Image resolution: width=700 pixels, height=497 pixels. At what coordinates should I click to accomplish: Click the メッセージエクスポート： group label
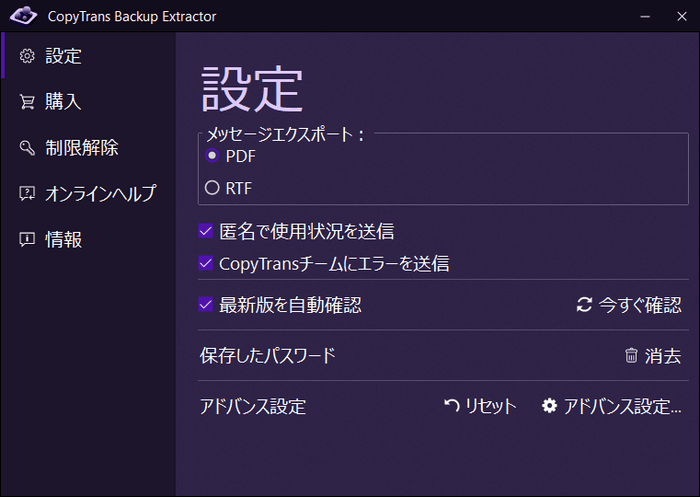click(x=286, y=134)
